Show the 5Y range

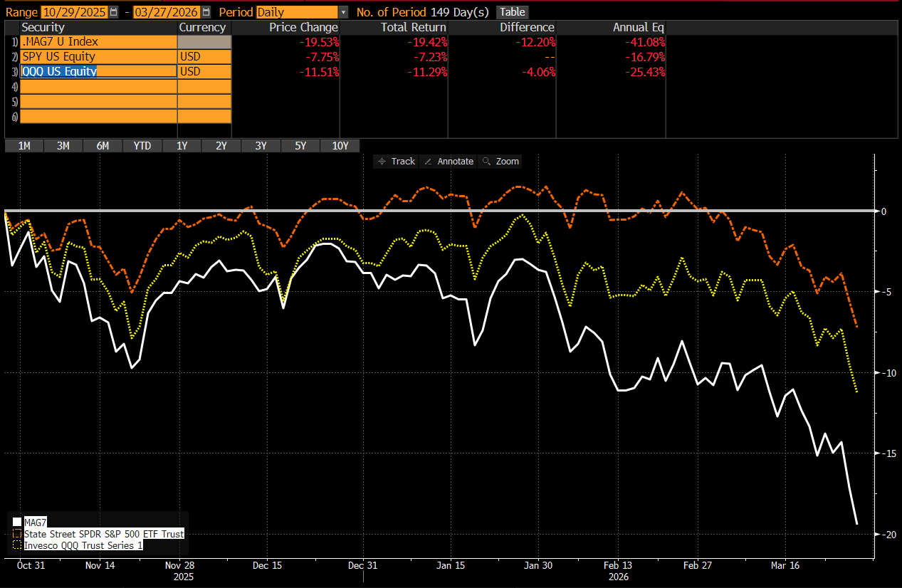coord(300,146)
